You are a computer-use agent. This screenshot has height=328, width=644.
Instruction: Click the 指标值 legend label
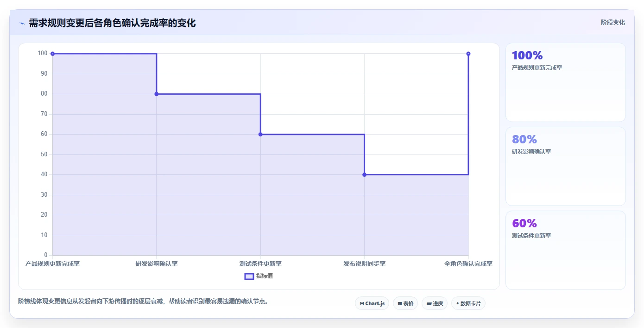point(265,276)
